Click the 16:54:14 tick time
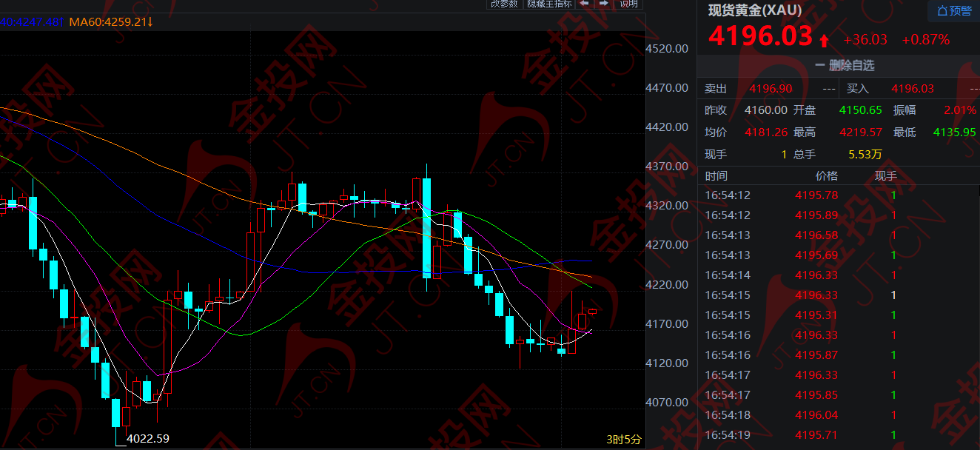The image size is (980, 450). click(x=728, y=275)
